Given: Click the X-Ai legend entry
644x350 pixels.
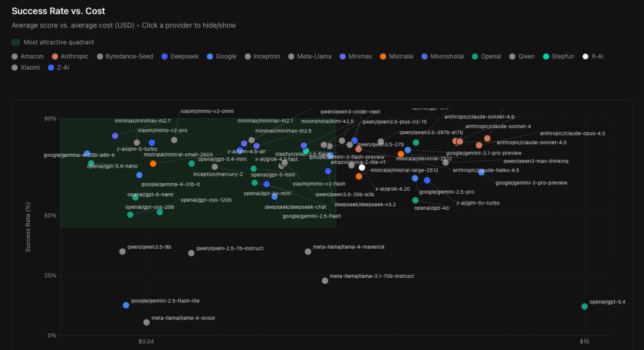Looking at the screenshot, I should (x=593, y=56).
